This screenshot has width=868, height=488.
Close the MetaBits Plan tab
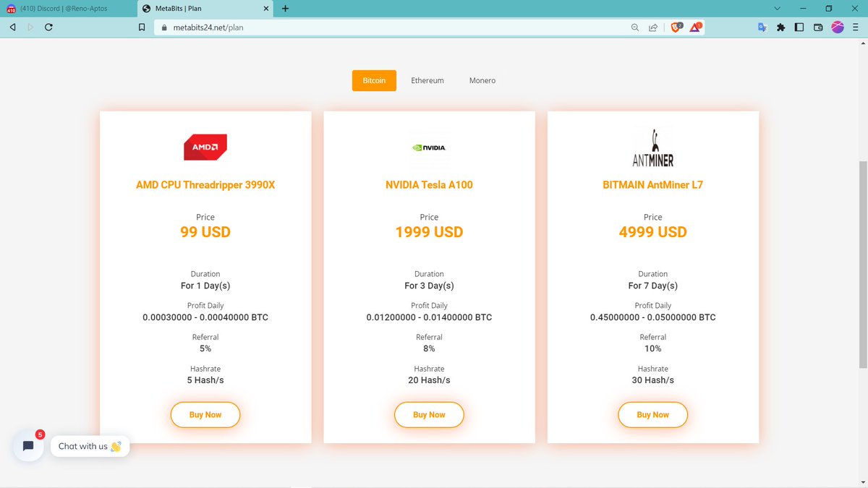click(265, 9)
